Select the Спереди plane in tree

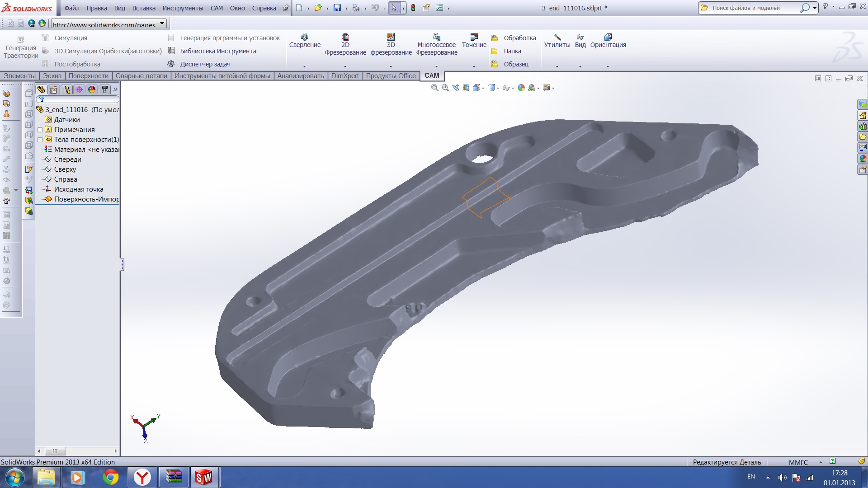point(67,160)
